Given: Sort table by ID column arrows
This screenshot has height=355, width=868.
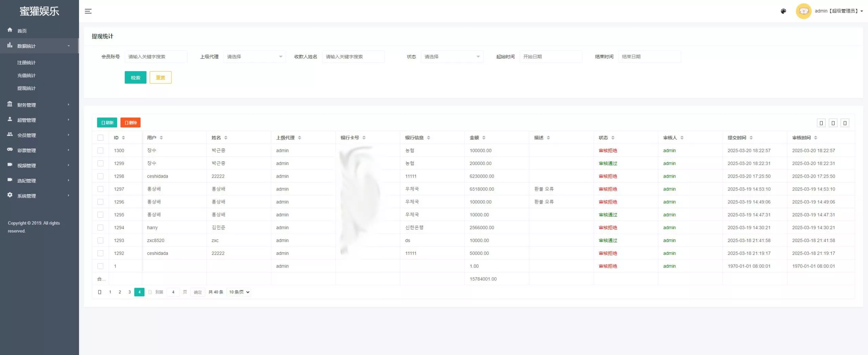Looking at the screenshot, I should 123,138.
